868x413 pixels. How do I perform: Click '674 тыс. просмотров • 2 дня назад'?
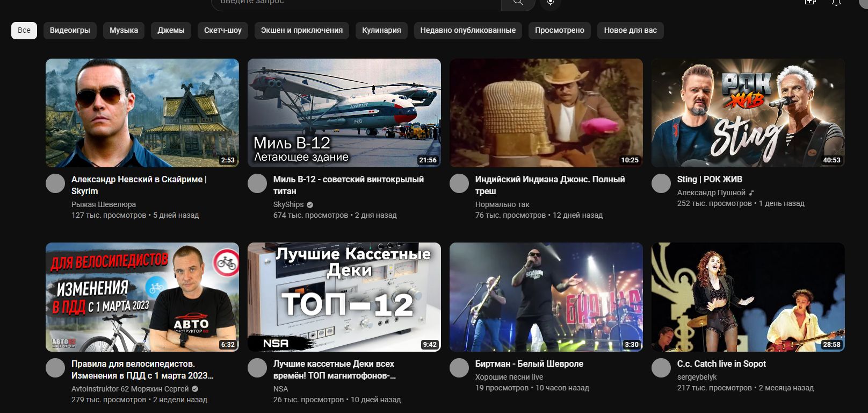point(335,215)
